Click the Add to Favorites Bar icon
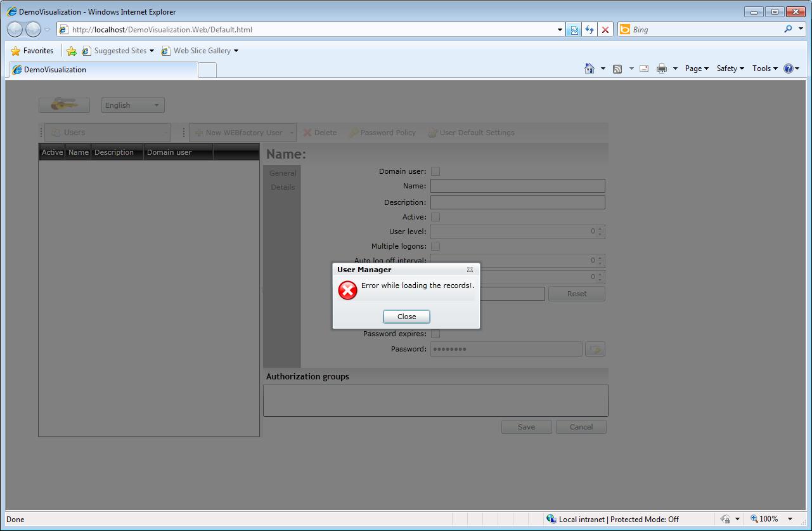 [x=72, y=51]
